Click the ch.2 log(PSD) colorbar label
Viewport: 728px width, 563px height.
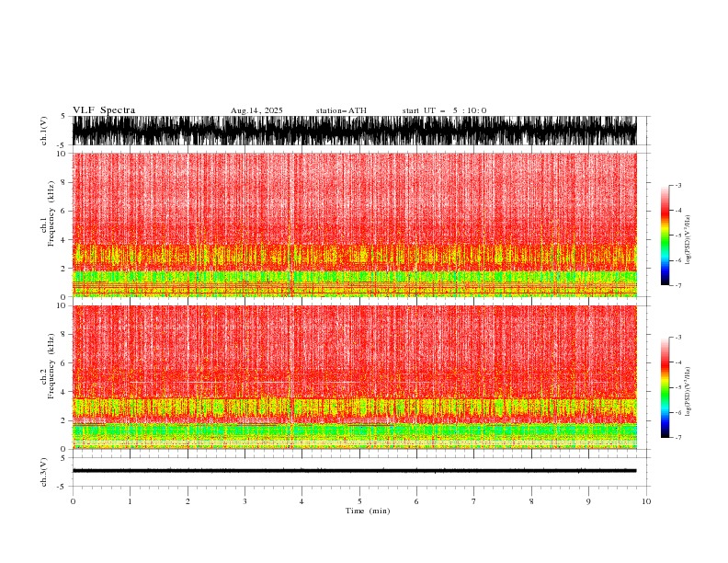tap(688, 391)
